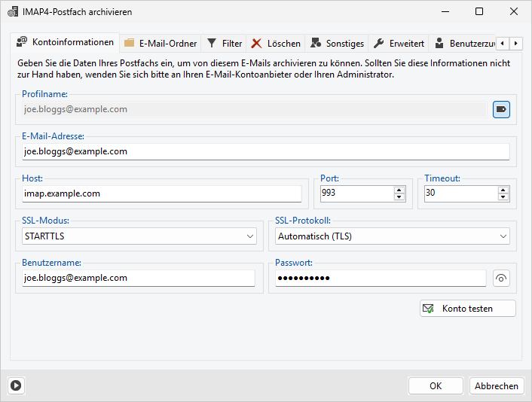
Task: Open the Erweitert tab
Action: 399,44
